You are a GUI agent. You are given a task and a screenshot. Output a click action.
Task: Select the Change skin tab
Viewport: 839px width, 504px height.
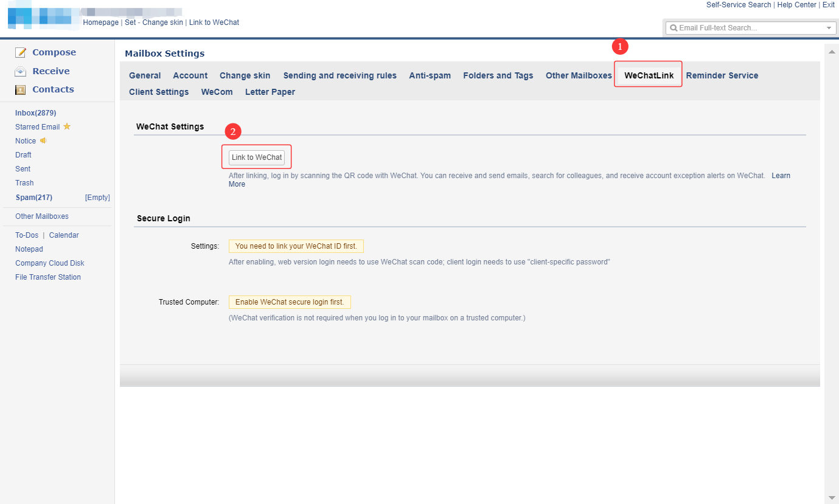click(245, 75)
